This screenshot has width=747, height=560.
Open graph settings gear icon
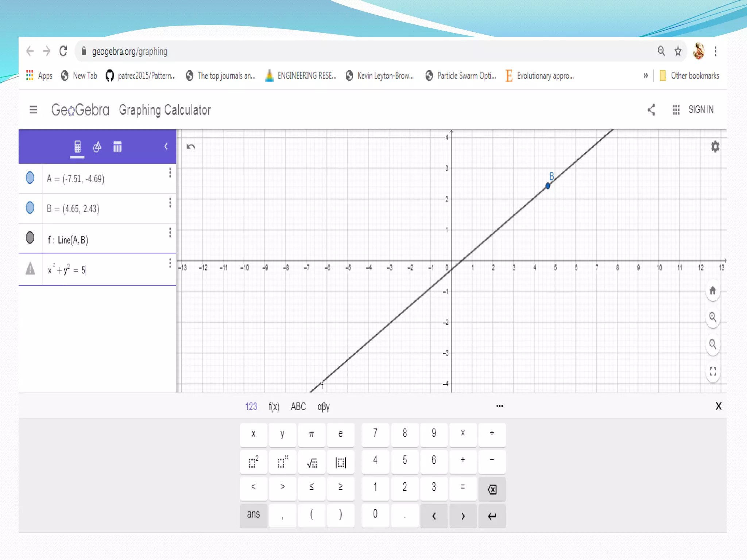[x=715, y=147]
